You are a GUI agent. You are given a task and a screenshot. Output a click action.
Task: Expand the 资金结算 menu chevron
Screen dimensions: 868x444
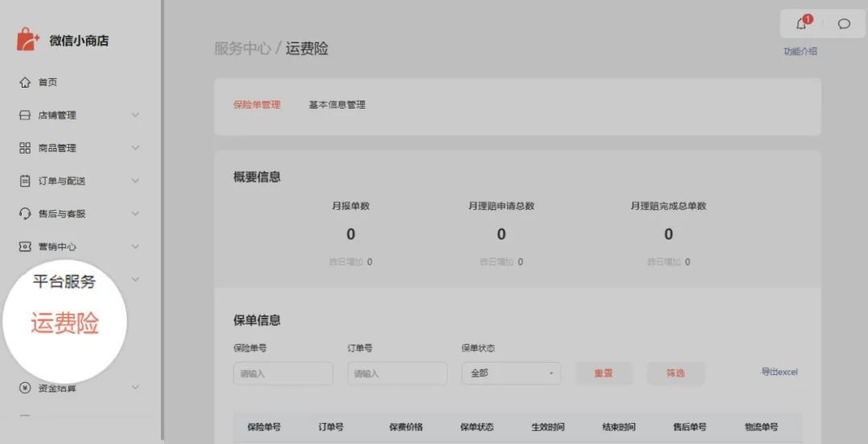tap(135, 388)
